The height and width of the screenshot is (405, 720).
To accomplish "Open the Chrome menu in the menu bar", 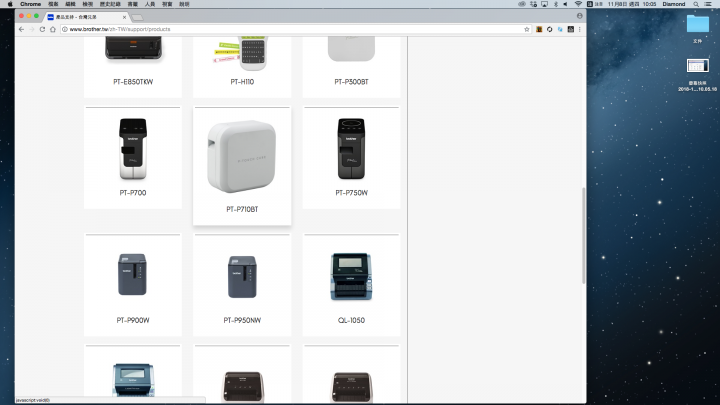I will pyautogui.click(x=30, y=4).
